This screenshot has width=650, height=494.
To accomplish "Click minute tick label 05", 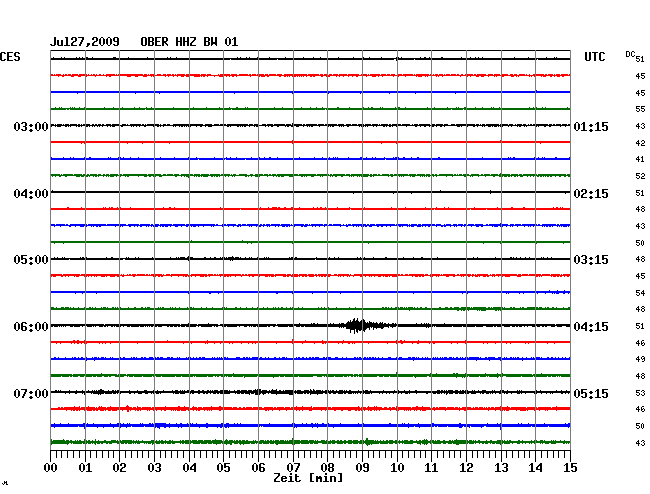I will coord(223,468).
